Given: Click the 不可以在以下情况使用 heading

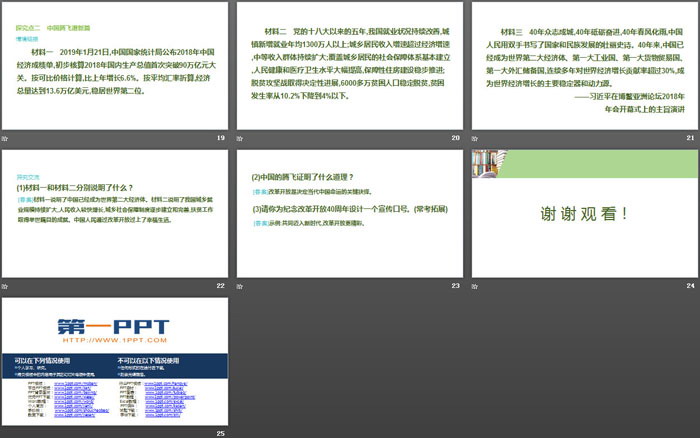Looking at the screenshot, I should (x=149, y=360).
